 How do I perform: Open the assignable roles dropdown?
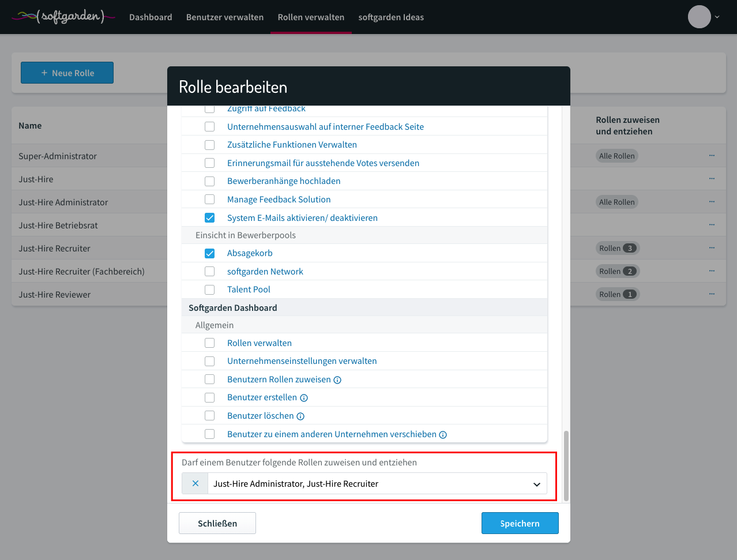[x=377, y=483]
